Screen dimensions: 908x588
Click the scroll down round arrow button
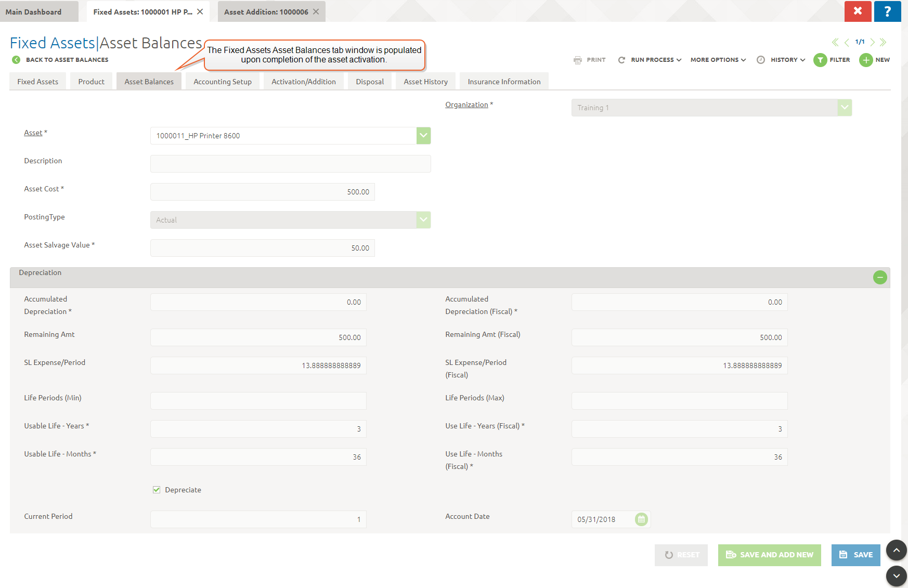pyautogui.click(x=896, y=576)
